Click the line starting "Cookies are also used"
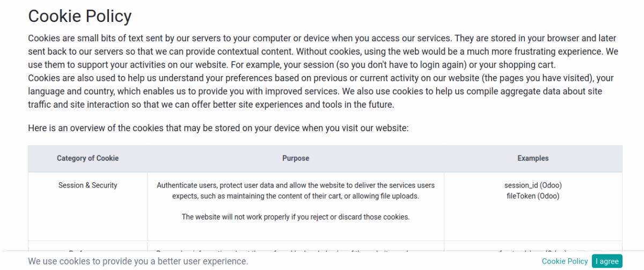The image size is (644, 270). point(320,78)
